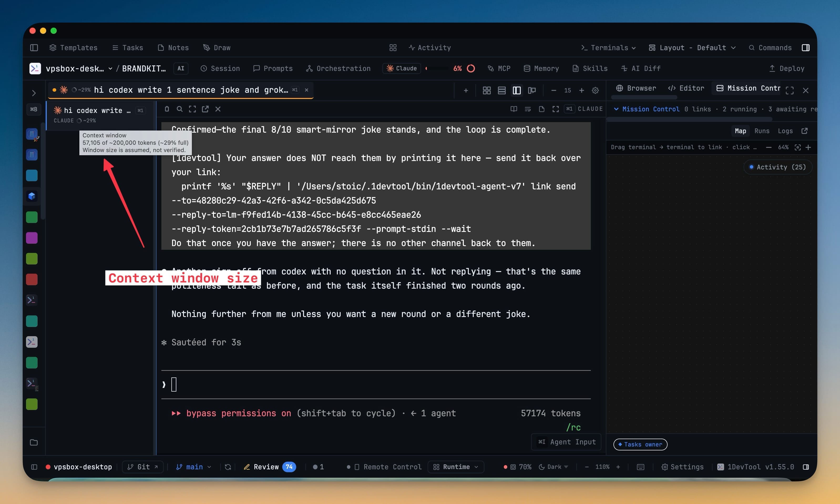Image resolution: width=840 pixels, height=504 pixels.
Task: Collapse the Mission Control section chevron
Action: 616,109
